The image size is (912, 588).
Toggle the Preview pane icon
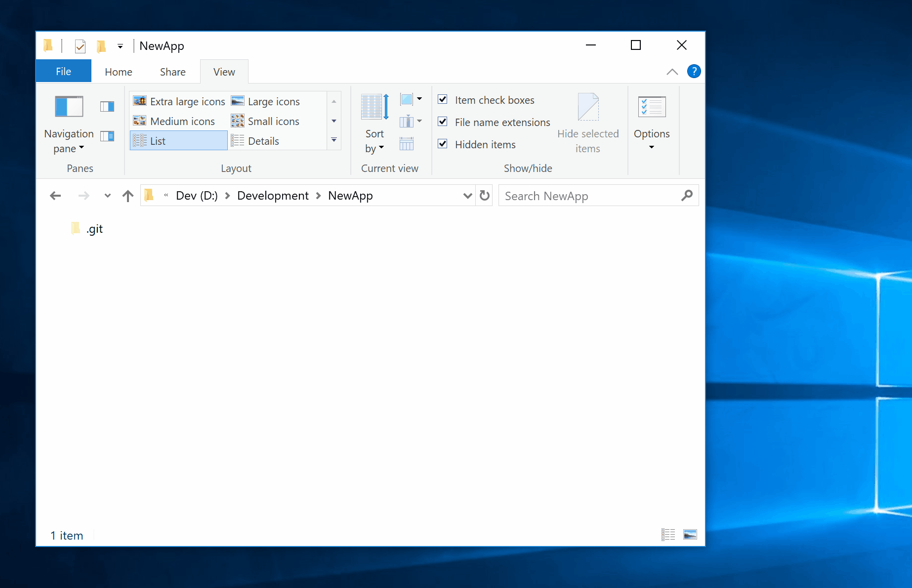click(107, 106)
